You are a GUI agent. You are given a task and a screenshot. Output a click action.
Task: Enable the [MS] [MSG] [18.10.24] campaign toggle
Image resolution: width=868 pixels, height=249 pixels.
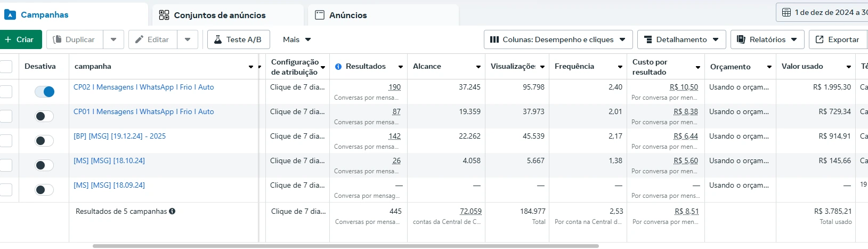[44, 165]
